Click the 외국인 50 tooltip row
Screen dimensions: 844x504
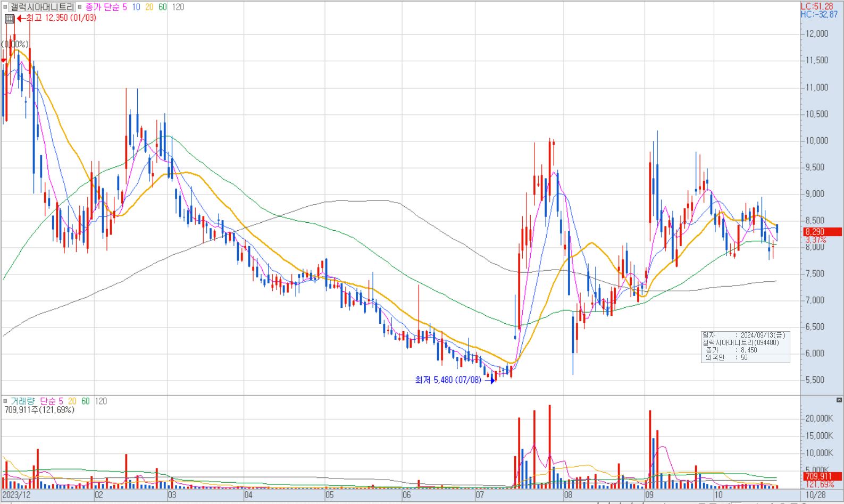click(x=726, y=357)
